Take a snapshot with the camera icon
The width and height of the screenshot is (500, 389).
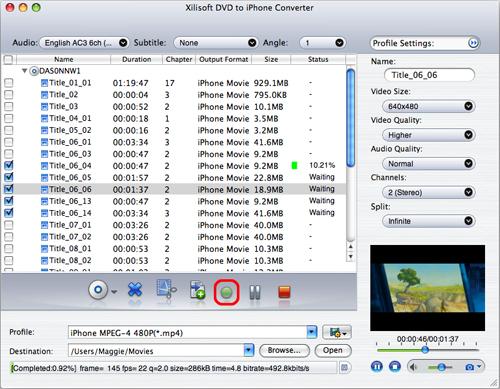(x=469, y=367)
